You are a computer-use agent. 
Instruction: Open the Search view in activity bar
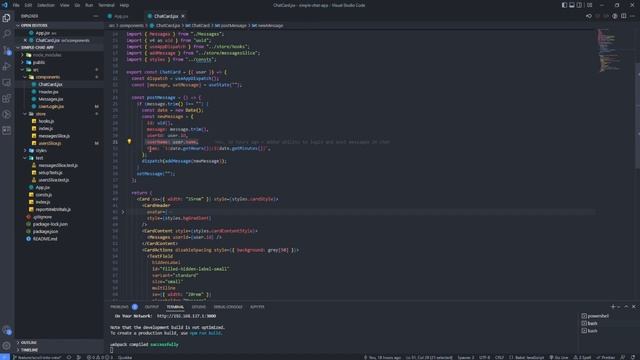pos(7,34)
